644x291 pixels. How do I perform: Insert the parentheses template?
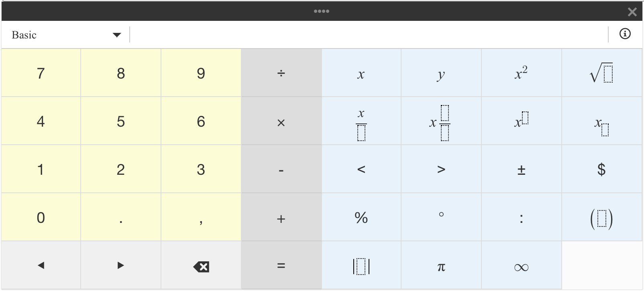click(601, 217)
